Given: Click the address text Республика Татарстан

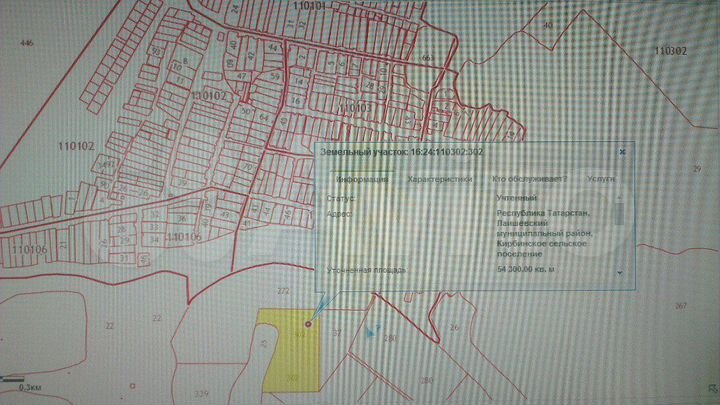Looking at the screenshot, I should (543, 214).
